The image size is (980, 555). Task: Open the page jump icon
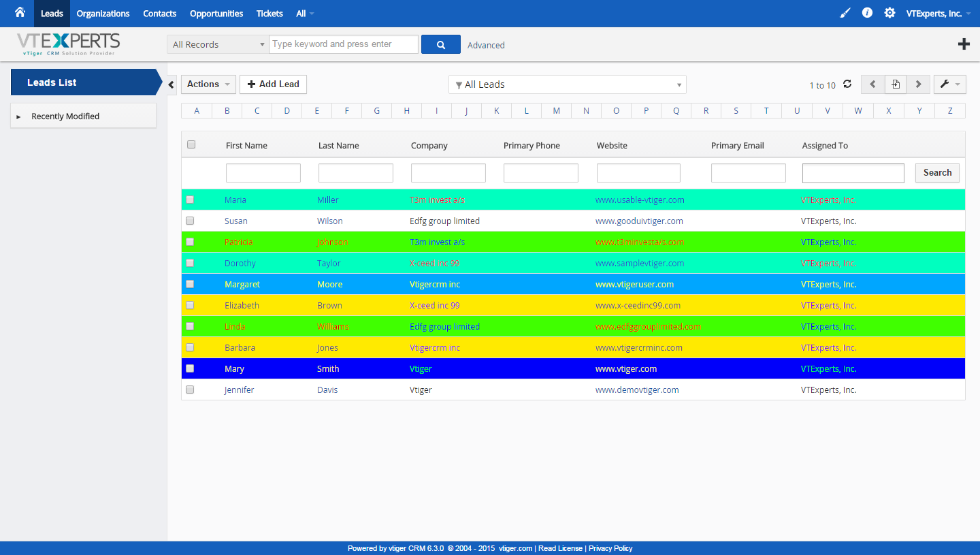896,84
